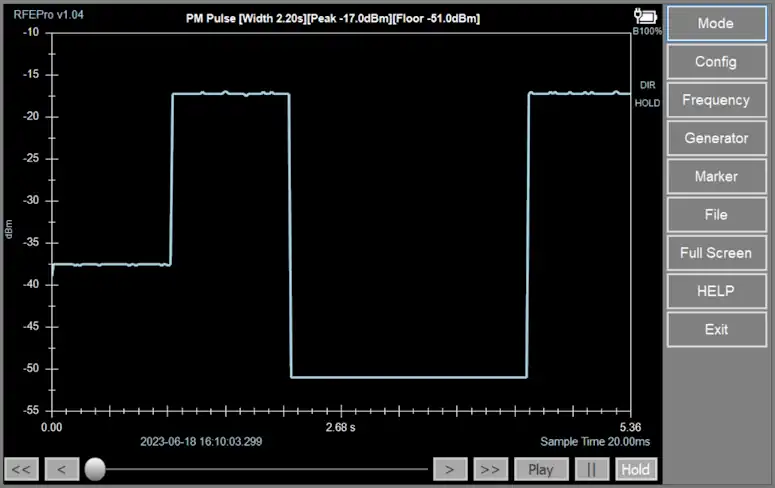Open the Mode menu
The image size is (775, 488).
[x=715, y=24]
